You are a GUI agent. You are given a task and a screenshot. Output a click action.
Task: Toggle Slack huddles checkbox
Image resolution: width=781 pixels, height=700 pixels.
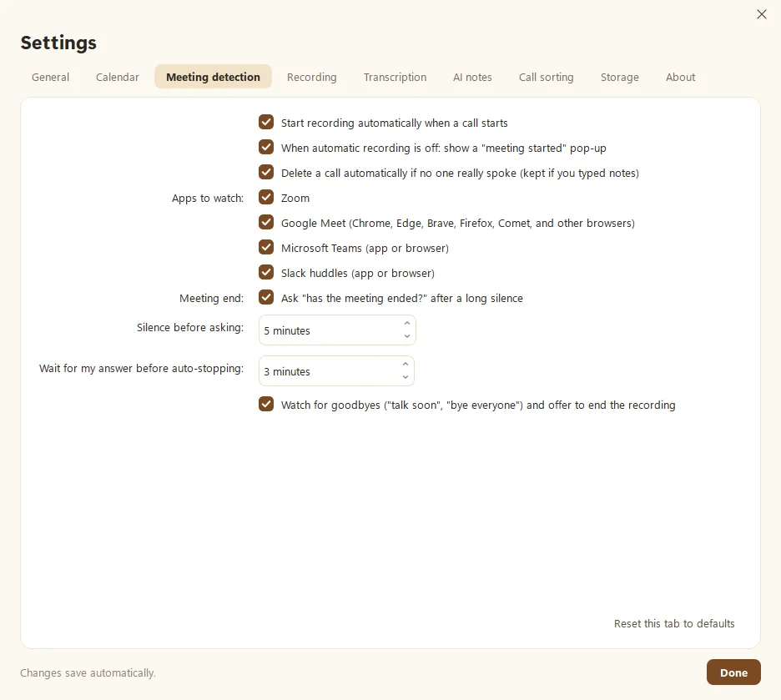266,272
